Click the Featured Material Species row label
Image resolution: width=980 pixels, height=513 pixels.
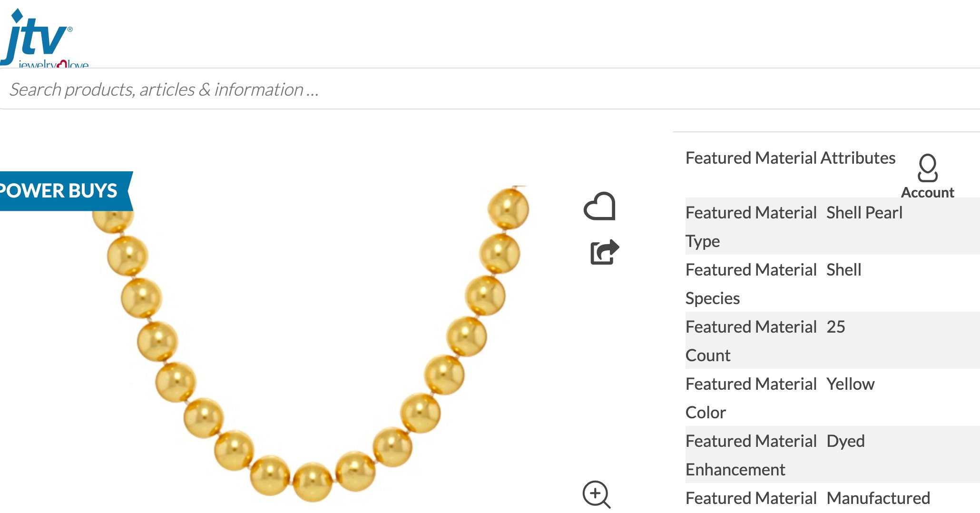click(751, 284)
